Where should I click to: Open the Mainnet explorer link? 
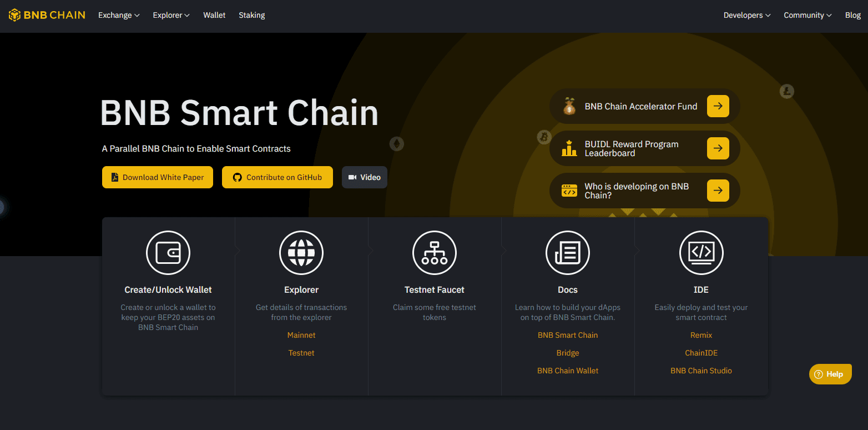tap(301, 335)
